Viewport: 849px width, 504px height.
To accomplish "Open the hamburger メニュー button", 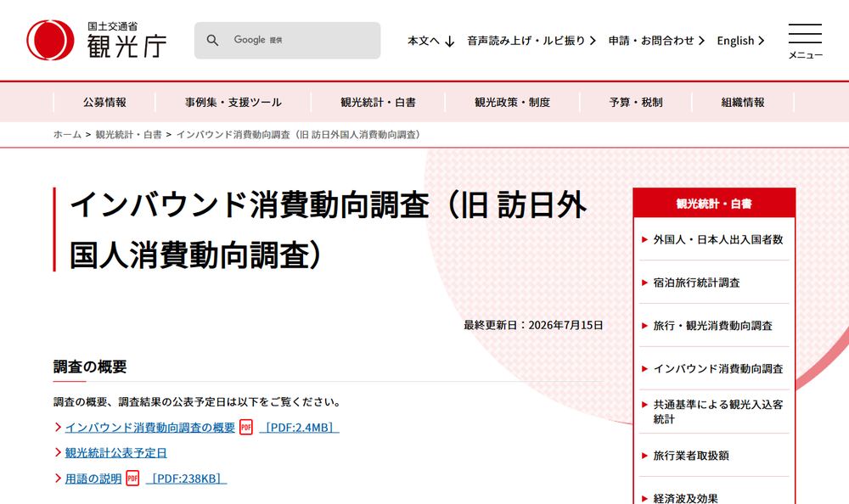I will tap(805, 41).
